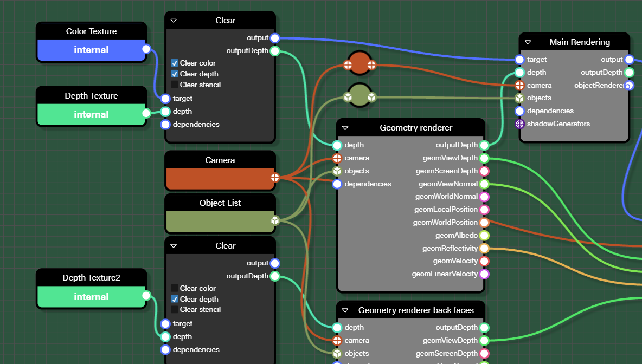Select the camera crosshair on Geometry renderer back faces

tap(337, 340)
